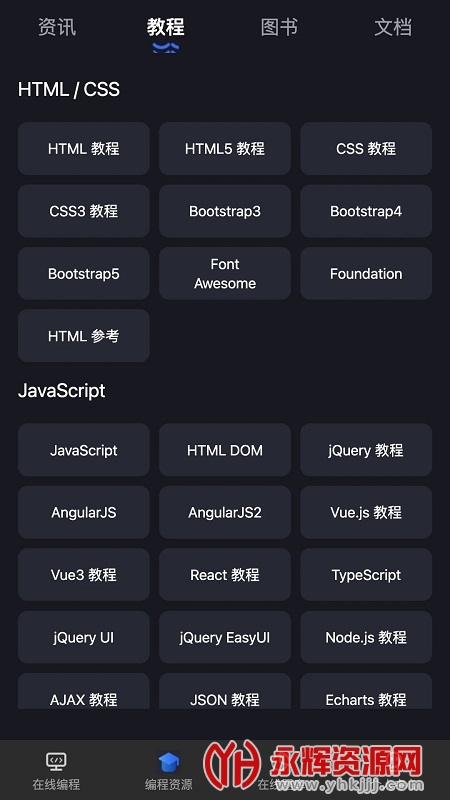This screenshot has height=800, width=450.
Task: Select the Foundation tutorial
Action: (x=366, y=273)
